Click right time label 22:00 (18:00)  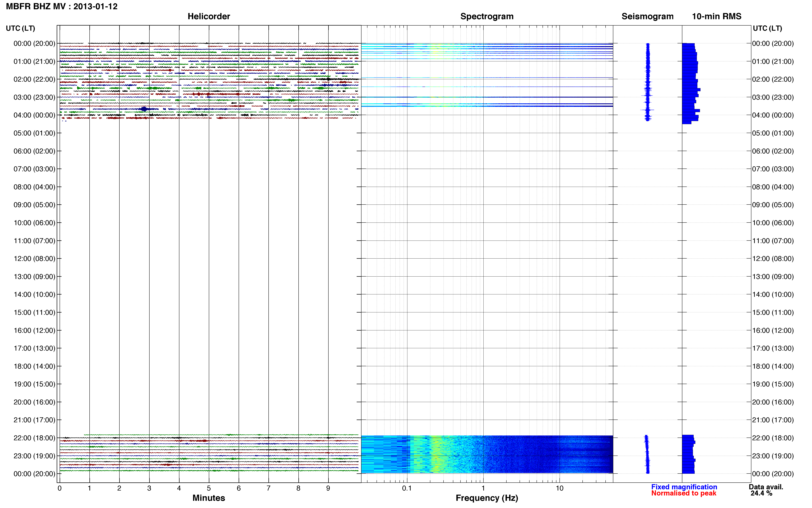[x=773, y=438]
